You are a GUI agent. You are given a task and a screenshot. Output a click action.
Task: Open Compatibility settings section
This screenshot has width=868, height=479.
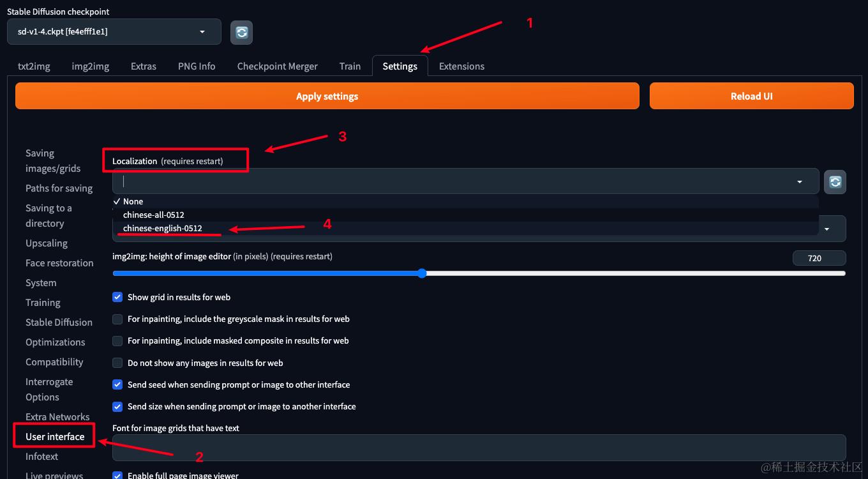[54, 362]
